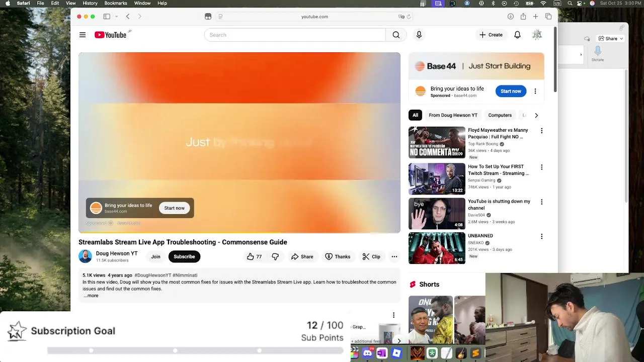The image size is (644, 362).
Task: Open Doug Hewson YT channel avatar
Action: point(85,256)
